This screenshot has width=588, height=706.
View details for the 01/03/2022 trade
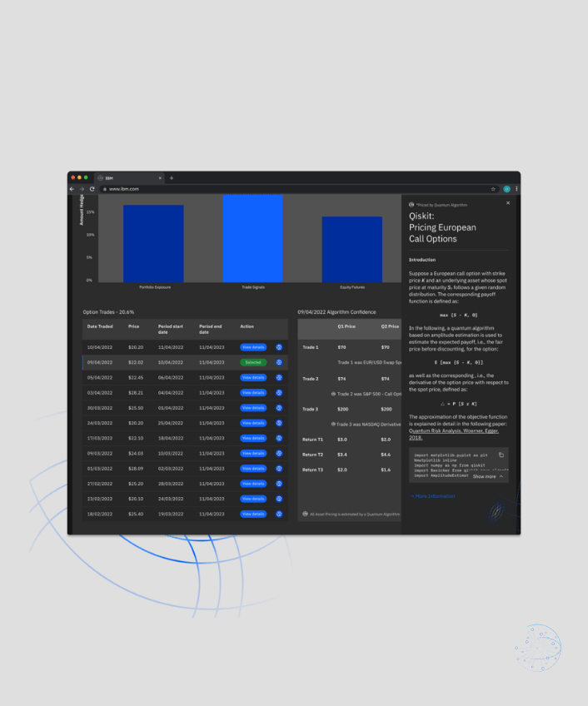(253, 469)
